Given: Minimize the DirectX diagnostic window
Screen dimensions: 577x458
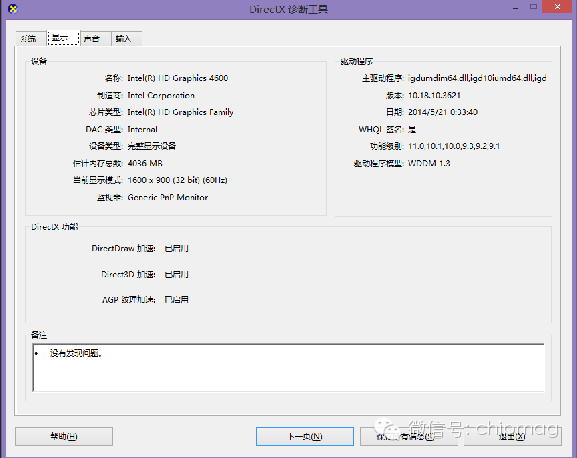Looking at the screenshot, I should click(x=516, y=7).
